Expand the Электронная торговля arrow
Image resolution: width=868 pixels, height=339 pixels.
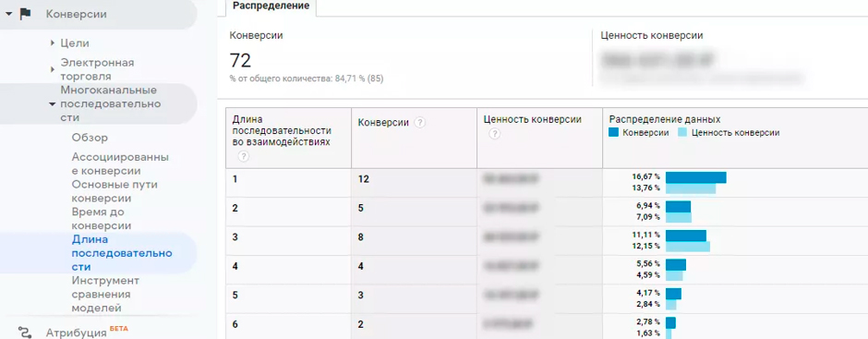52,69
